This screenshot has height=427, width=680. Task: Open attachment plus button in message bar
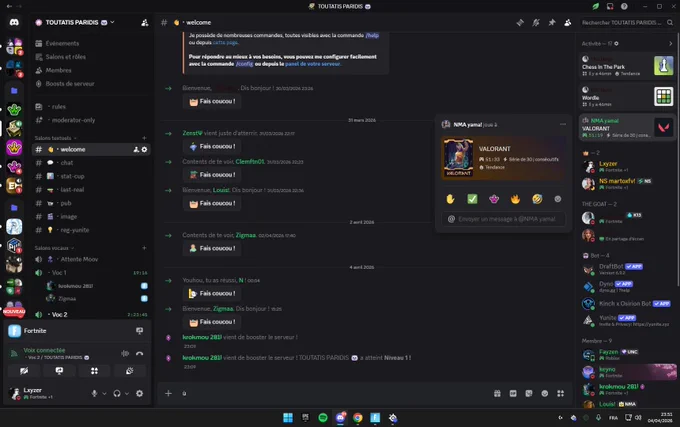[x=168, y=393]
